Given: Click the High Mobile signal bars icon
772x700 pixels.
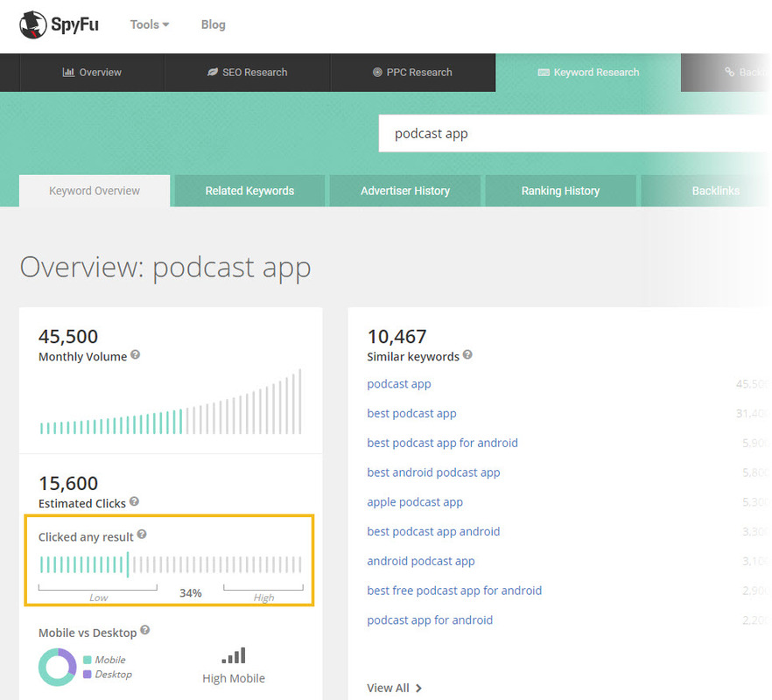Looking at the screenshot, I should coord(234,655).
